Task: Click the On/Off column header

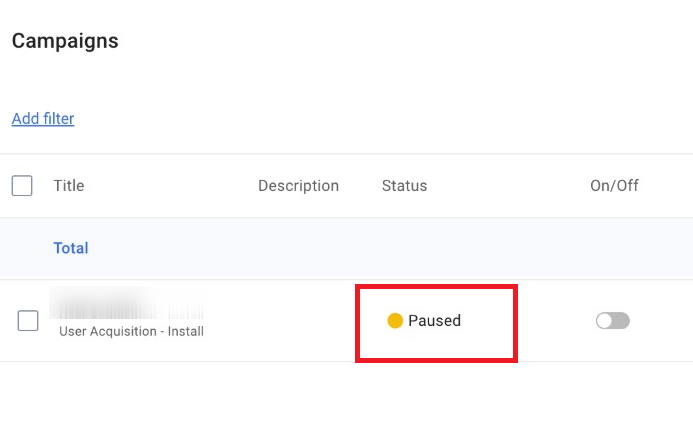Action: (x=614, y=186)
